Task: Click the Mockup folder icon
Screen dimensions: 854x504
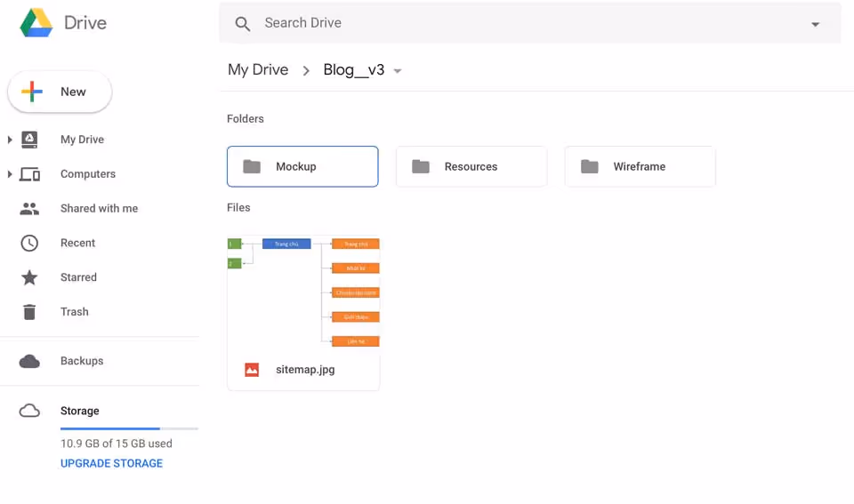Action: [252, 166]
